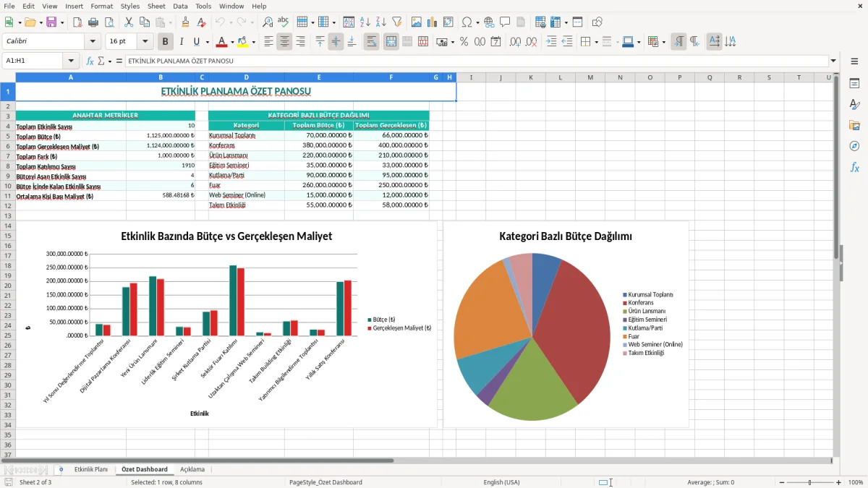Open the Insert menu
The height and width of the screenshot is (488, 868).
(74, 6)
